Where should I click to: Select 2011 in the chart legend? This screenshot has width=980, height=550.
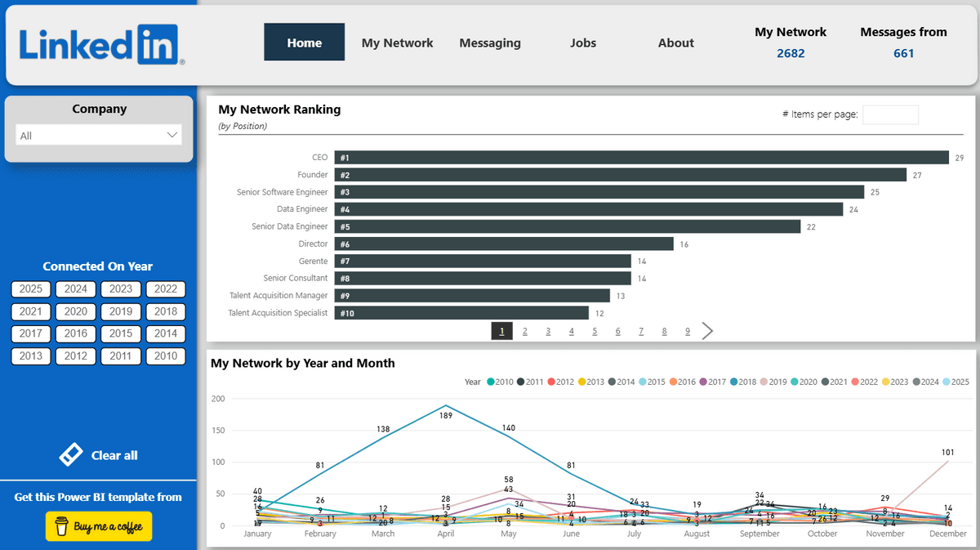(529, 382)
